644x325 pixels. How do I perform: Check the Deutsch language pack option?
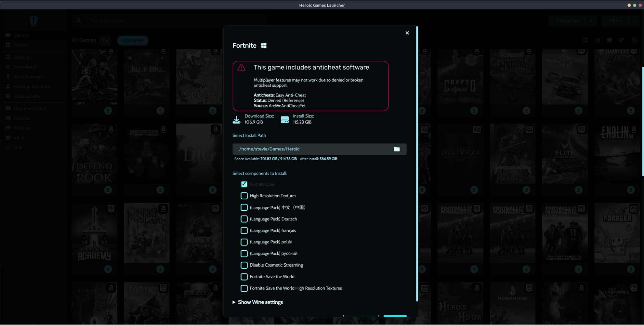(244, 219)
